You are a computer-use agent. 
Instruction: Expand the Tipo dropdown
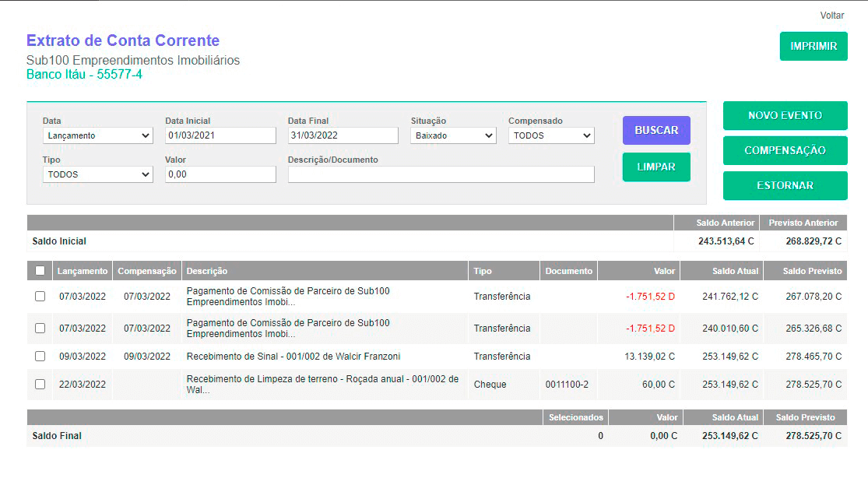97,174
